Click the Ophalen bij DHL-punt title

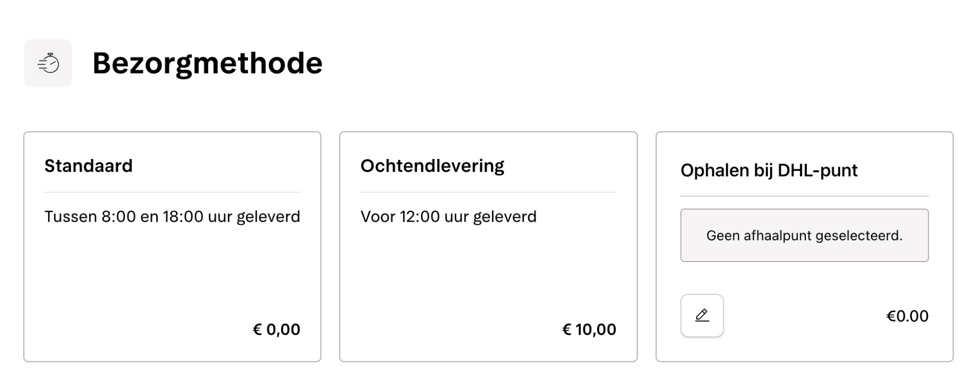(769, 170)
